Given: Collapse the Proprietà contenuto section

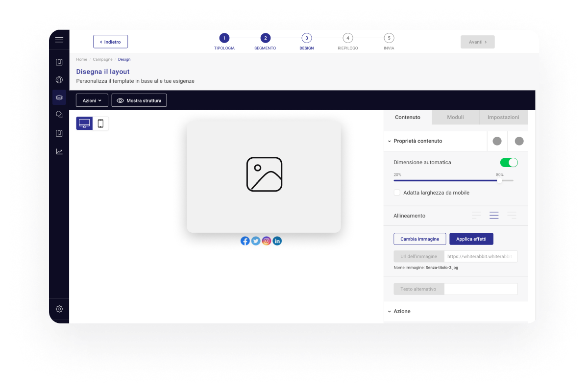Looking at the screenshot, I should [x=390, y=141].
